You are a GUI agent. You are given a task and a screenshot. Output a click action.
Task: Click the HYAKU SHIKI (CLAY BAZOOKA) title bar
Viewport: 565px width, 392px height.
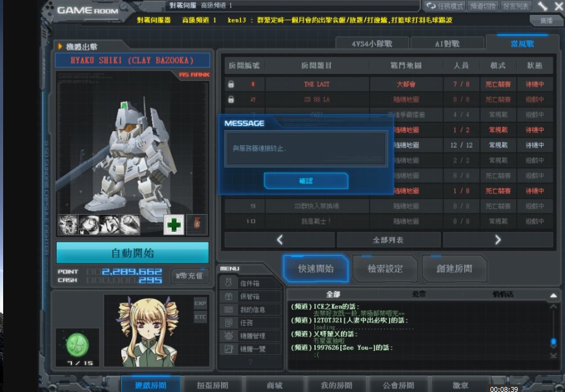pyautogui.click(x=132, y=60)
